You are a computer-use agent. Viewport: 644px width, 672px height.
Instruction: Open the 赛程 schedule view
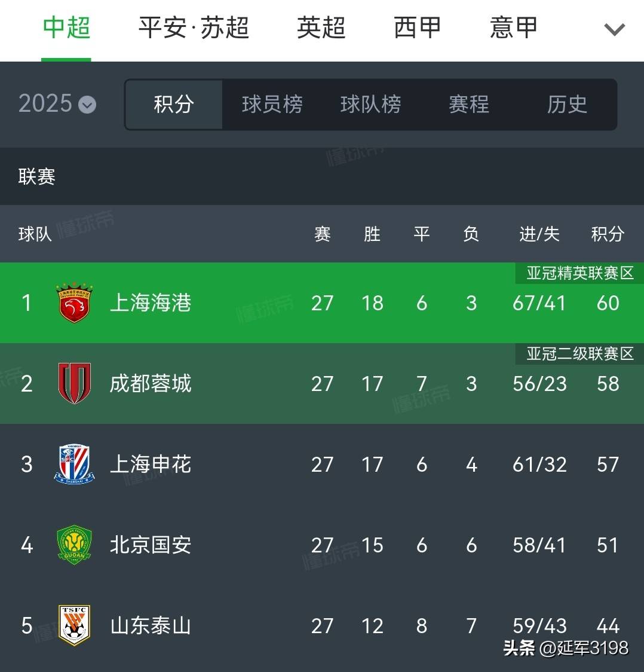(469, 105)
